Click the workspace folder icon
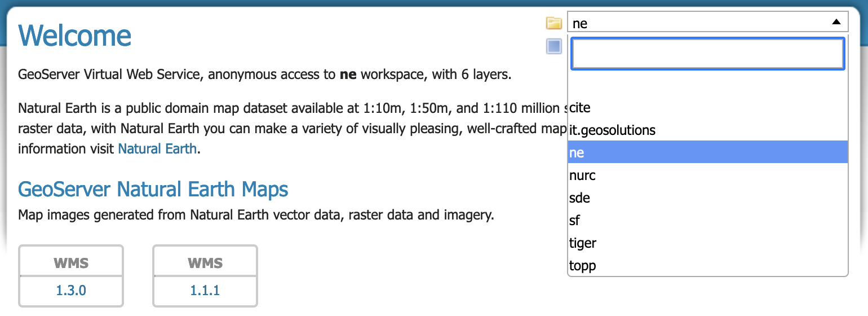The height and width of the screenshot is (316, 868). click(554, 23)
